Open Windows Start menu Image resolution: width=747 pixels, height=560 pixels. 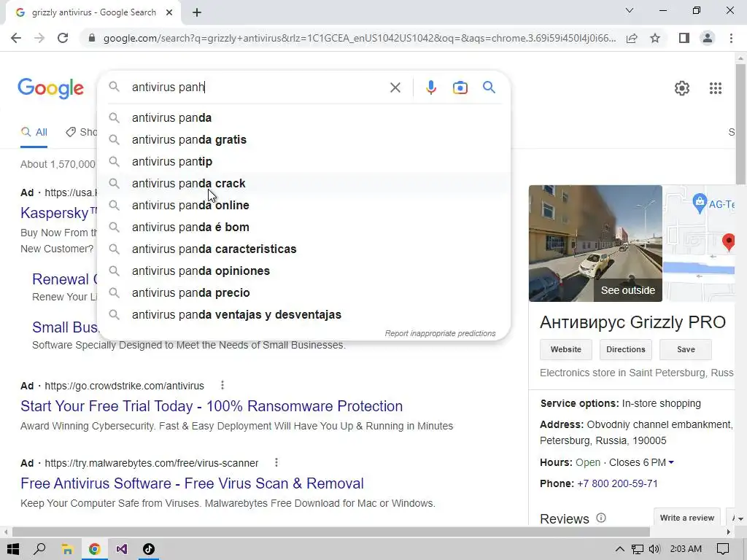point(13,549)
